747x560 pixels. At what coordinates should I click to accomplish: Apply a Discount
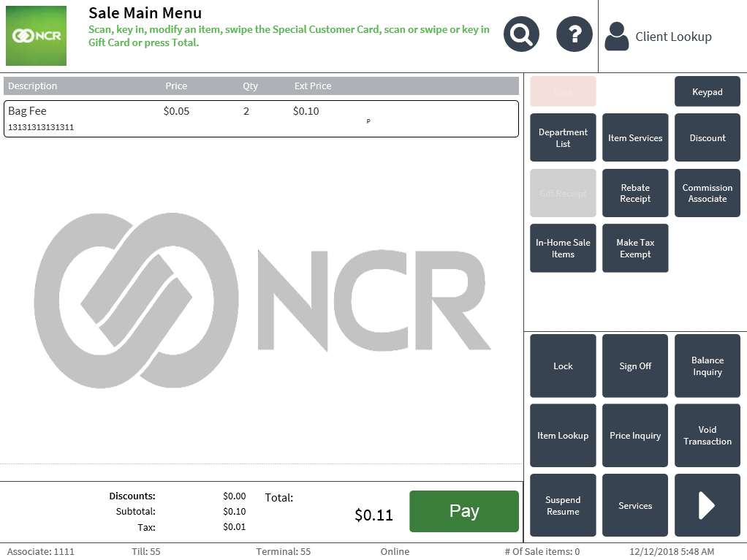[x=707, y=137]
